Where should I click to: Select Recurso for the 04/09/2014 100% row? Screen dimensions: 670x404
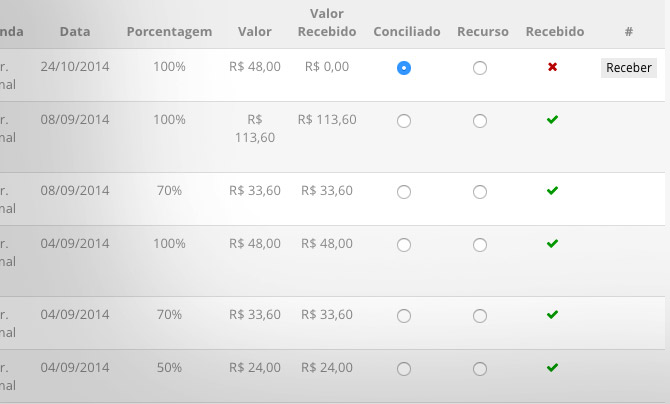click(480, 245)
